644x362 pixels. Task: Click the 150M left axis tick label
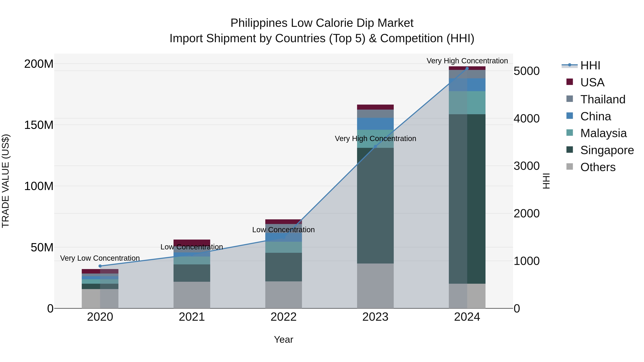pos(39,125)
